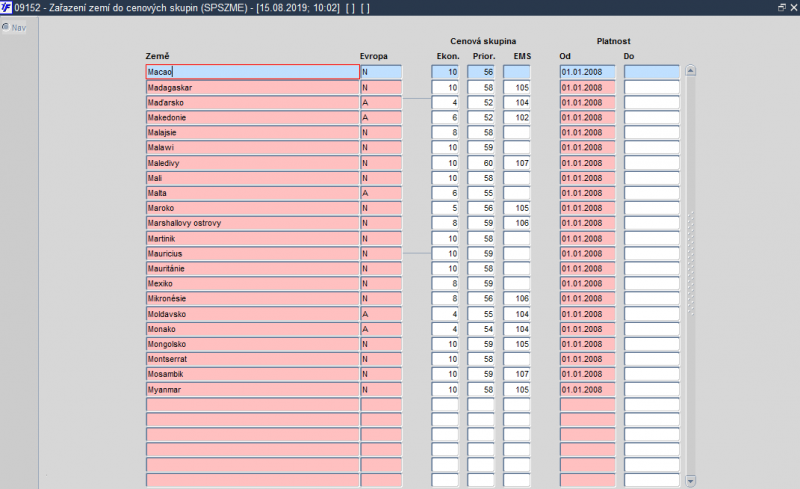Select the Monako country field
800x489 pixels.
253,329
